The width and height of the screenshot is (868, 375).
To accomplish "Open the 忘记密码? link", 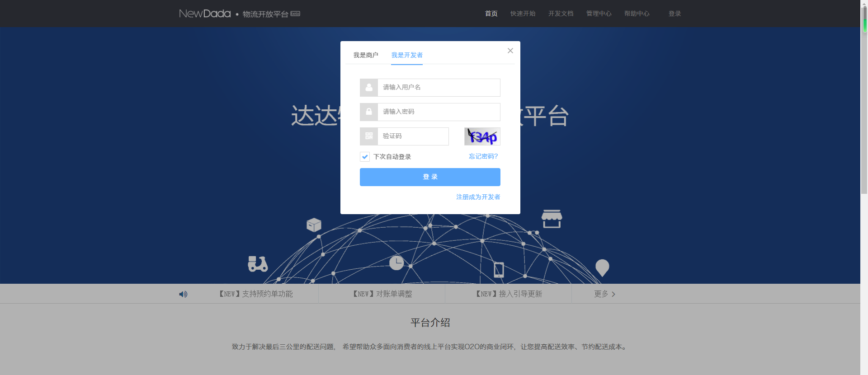I will pyautogui.click(x=483, y=156).
